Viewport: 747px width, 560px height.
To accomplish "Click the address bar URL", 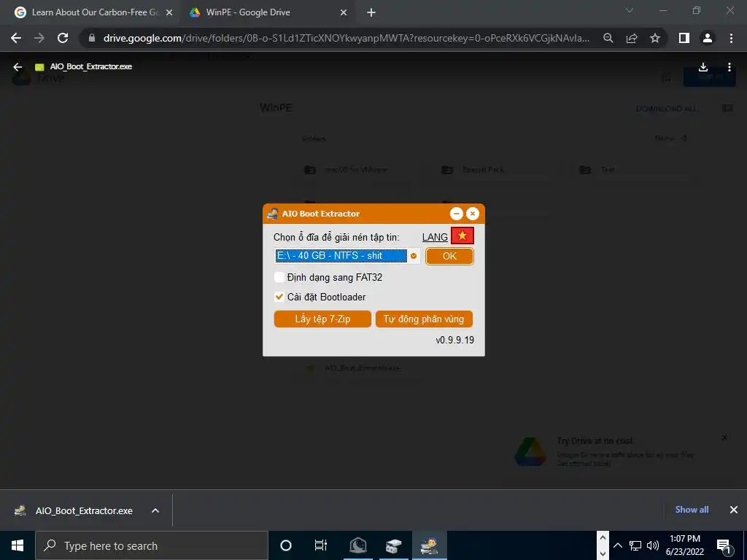I will point(347,38).
